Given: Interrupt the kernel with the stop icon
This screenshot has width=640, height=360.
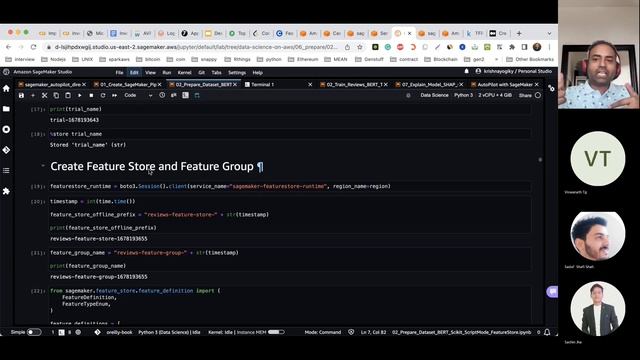Looking at the screenshot, I should tap(91, 96).
